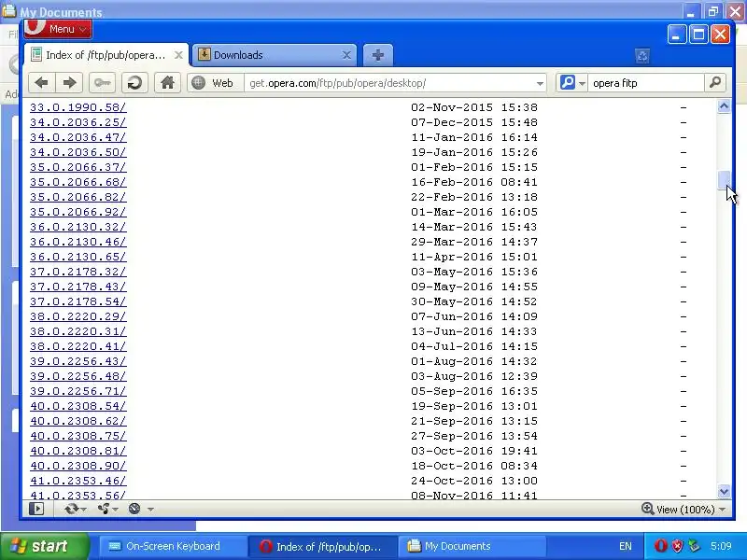Viewport: 747px width, 560px height.
Task: Open the 34.0.2036.47/ folder link
Action: (x=78, y=137)
